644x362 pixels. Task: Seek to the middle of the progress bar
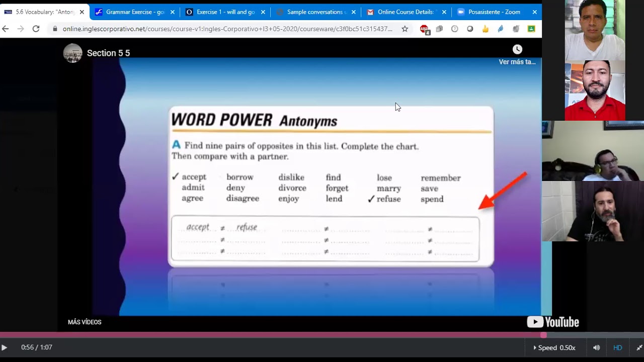[x=322, y=335]
